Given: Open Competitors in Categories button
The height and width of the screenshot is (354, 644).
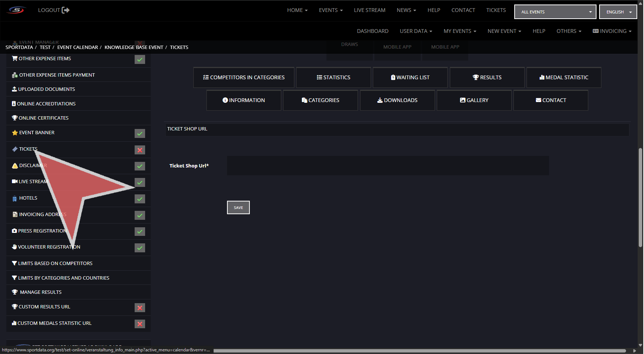Looking at the screenshot, I should 244,77.
